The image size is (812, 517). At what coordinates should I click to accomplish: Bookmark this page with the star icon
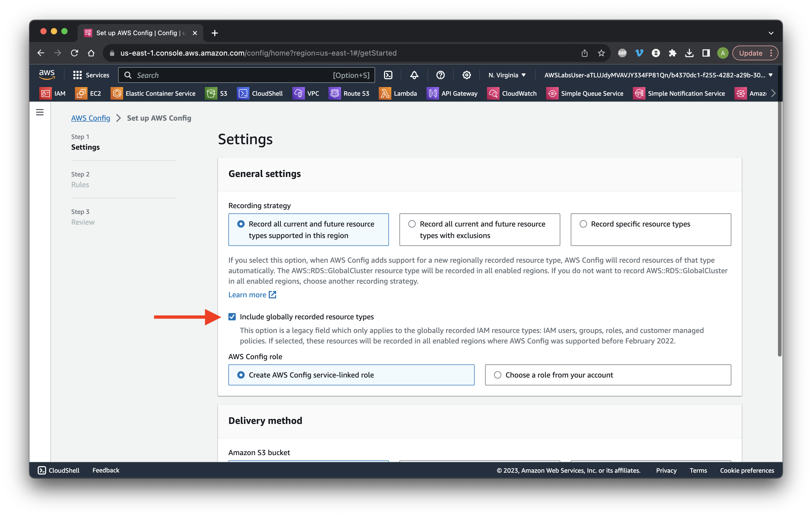coord(601,53)
